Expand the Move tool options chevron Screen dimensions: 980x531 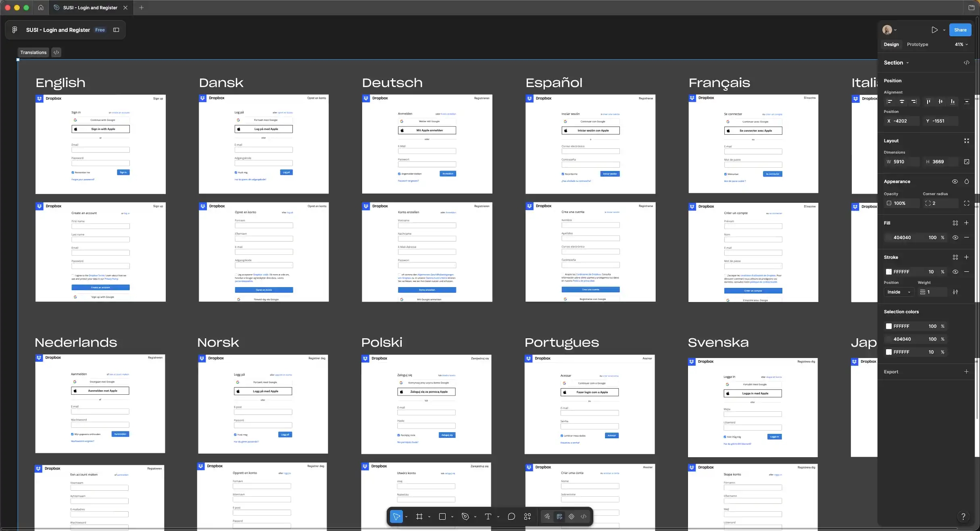[406, 516]
